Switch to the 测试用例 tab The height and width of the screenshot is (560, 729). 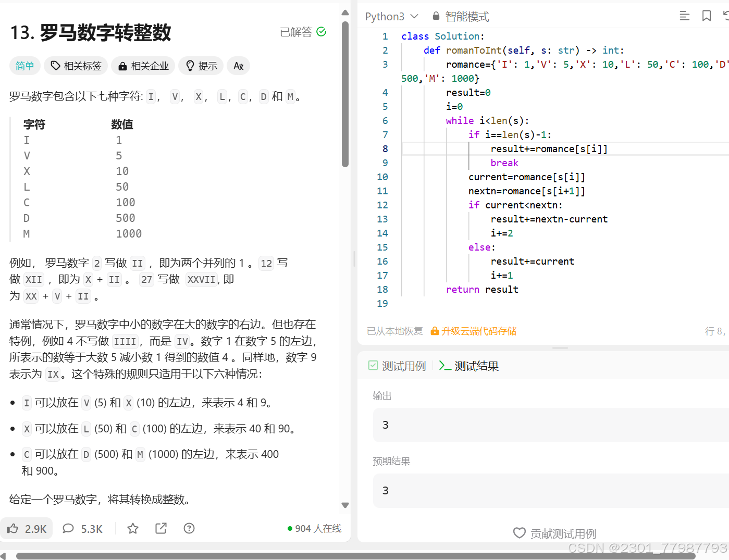click(x=403, y=366)
